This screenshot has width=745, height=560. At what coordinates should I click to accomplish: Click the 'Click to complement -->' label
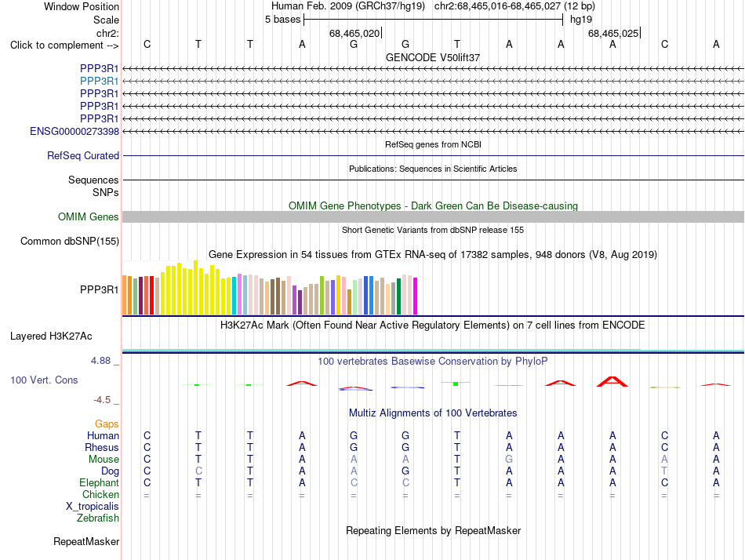(64, 45)
